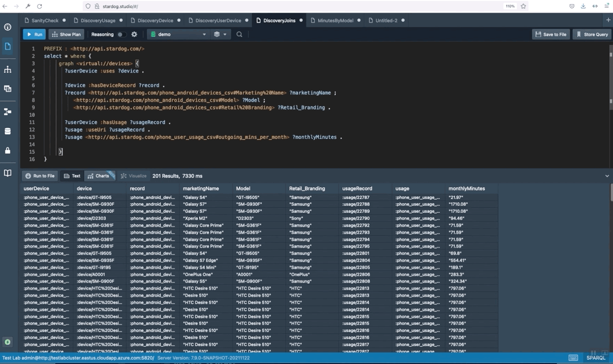Select the DiscoveryJoins tab

pyautogui.click(x=279, y=20)
